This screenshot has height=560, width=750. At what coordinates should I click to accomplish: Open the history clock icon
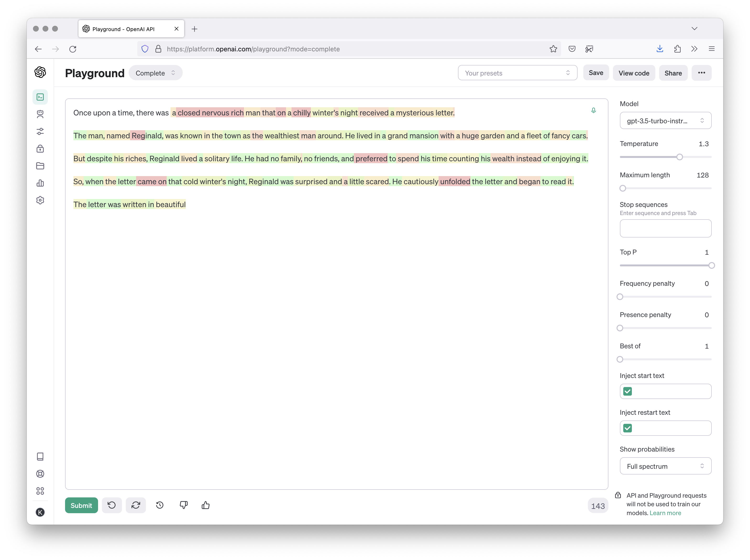(x=160, y=506)
